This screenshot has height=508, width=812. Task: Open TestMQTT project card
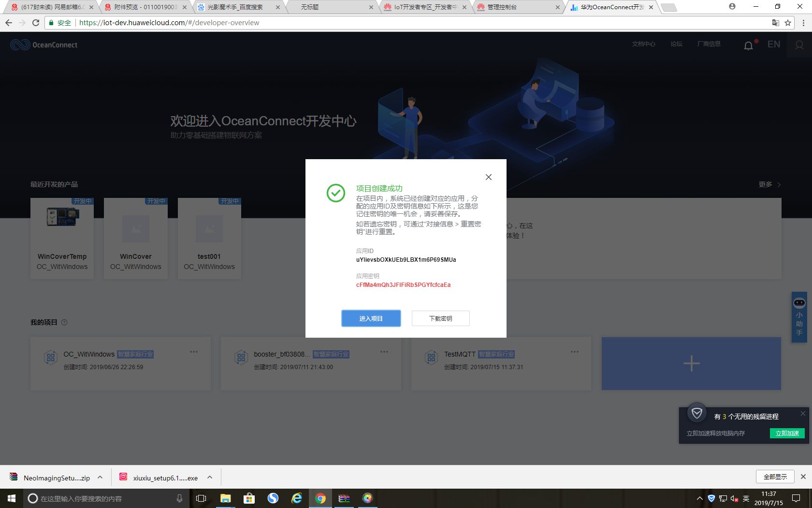[x=501, y=363]
